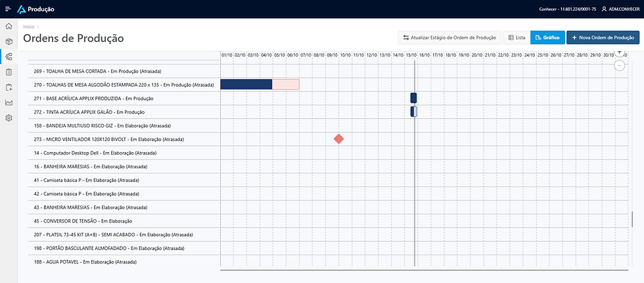Select row 14 - Computador Desktop Dell
The height and width of the screenshot is (283, 644).
124,153
